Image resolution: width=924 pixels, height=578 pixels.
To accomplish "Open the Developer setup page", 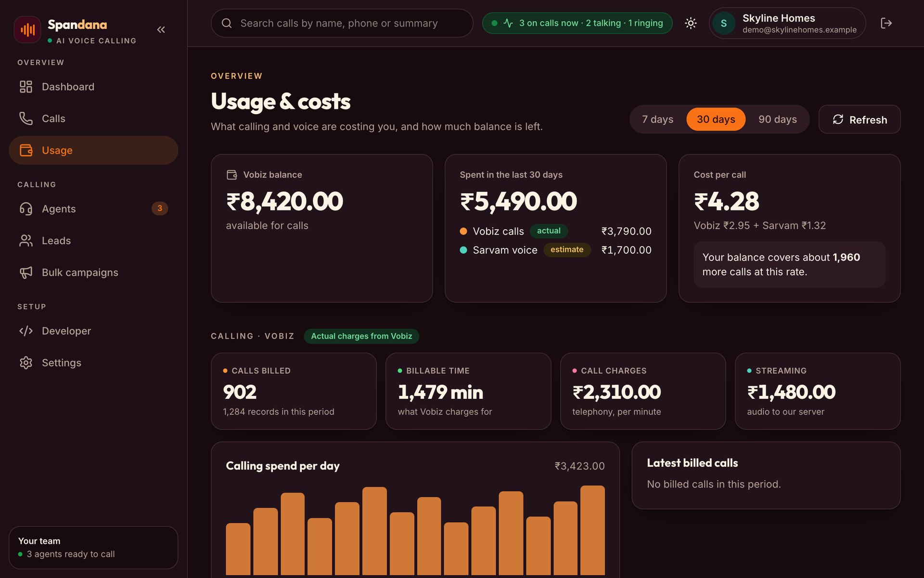I will point(93,331).
